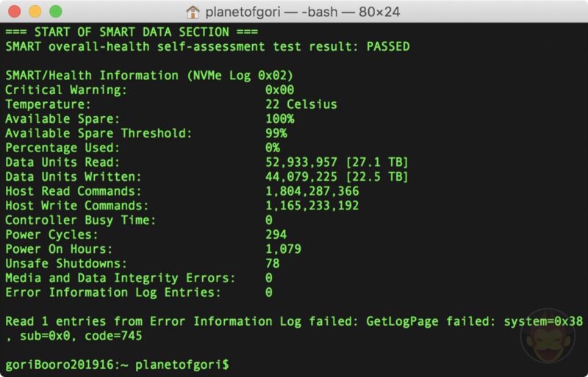The height and width of the screenshot is (377, 588).
Task: Click the Host Write Commands number
Action: click(312, 206)
